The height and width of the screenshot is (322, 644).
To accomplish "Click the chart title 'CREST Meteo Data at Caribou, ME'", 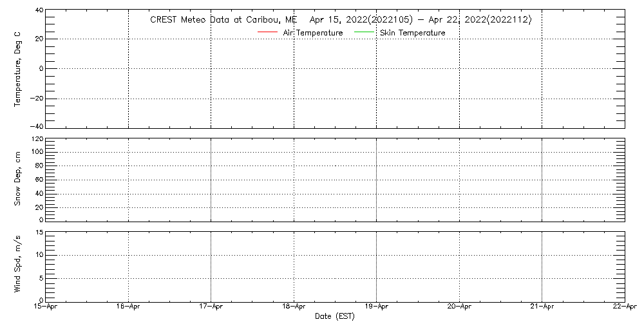I will pyautogui.click(x=223, y=20).
